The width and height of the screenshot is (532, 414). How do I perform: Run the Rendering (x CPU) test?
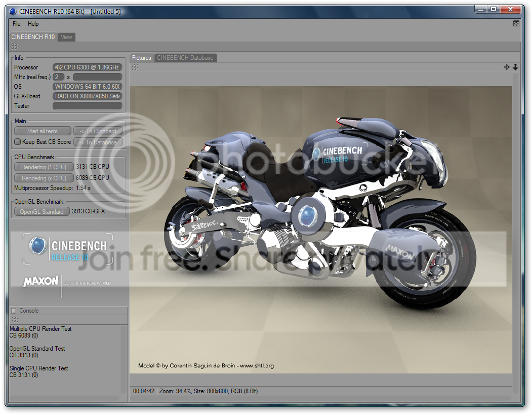(x=44, y=178)
